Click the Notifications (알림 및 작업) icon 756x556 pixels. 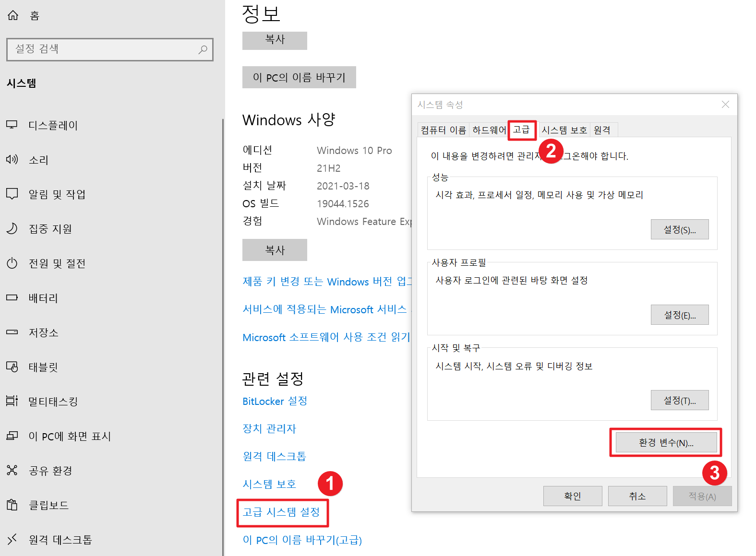click(x=12, y=194)
